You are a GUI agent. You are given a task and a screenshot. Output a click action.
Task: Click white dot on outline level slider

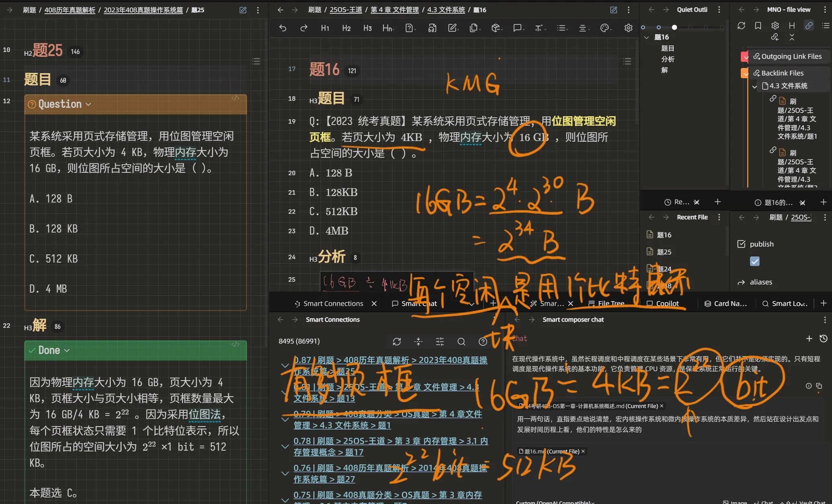pyautogui.click(x=674, y=27)
